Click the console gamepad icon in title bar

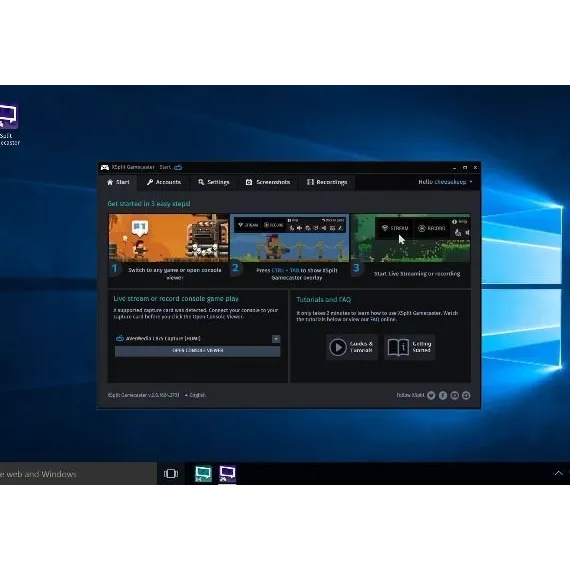(178, 167)
